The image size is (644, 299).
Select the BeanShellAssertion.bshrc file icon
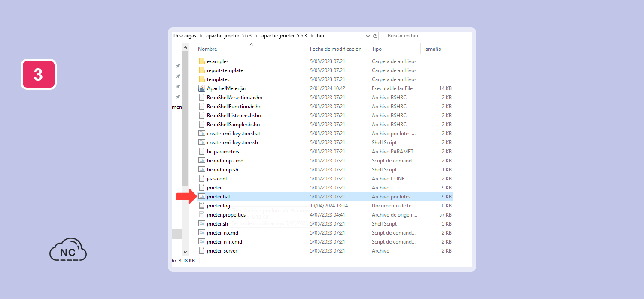click(202, 97)
